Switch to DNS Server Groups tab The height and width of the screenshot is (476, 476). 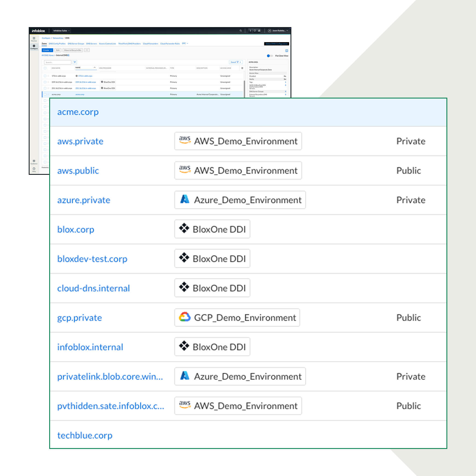pos(76,44)
